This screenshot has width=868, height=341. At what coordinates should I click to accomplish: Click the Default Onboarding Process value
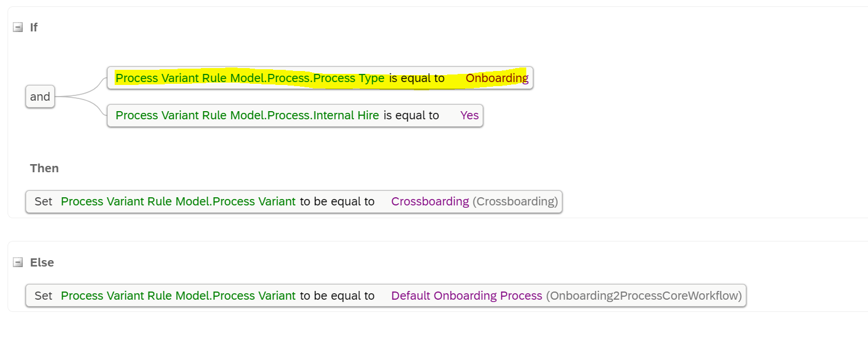click(466, 296)
